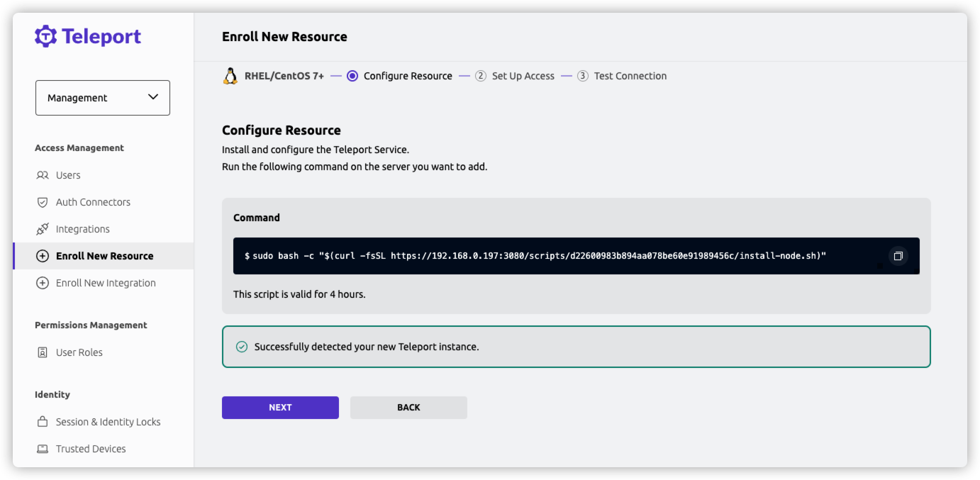
Task: Open Enroll New Resource menu item
Action: click(x=104, y=256)
